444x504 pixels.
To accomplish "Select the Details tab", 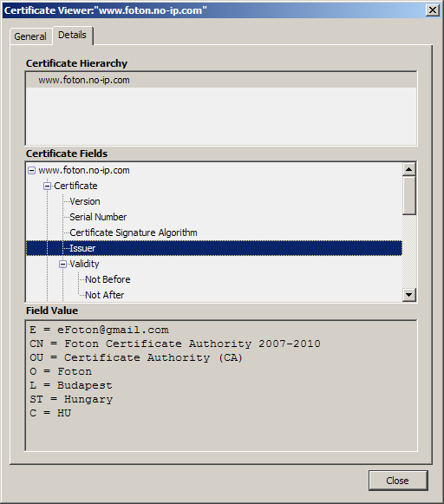I will point(73,35).
